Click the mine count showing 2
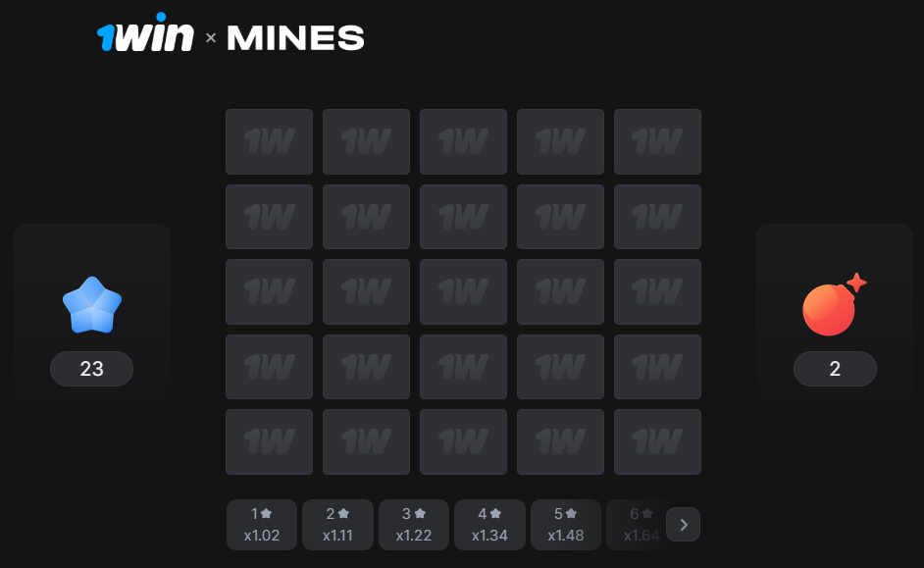The width and height of the screenshot is (924, 568). coord(835,369)
